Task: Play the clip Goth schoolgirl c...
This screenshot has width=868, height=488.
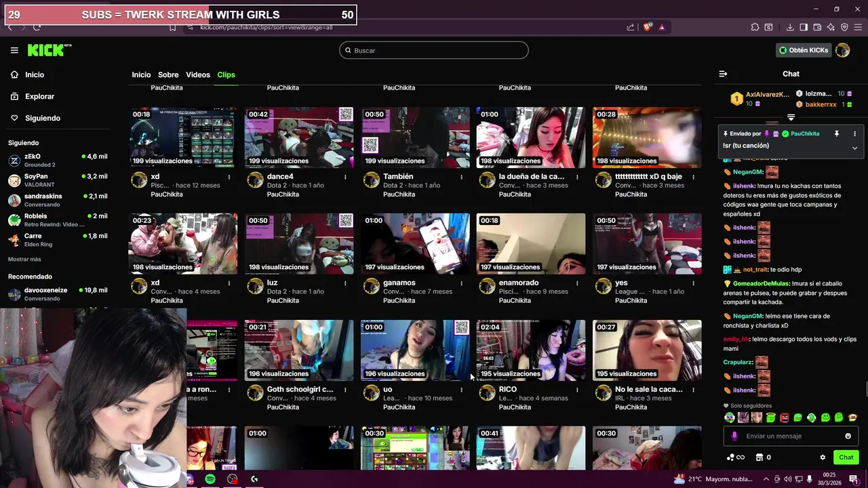Action: point(299,350)
